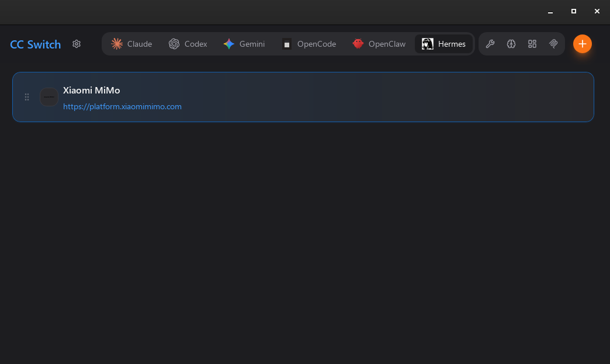Switch to the Codex tab
Image resolution: width=610 pixels, height=364 pixels.
point(188,44)
